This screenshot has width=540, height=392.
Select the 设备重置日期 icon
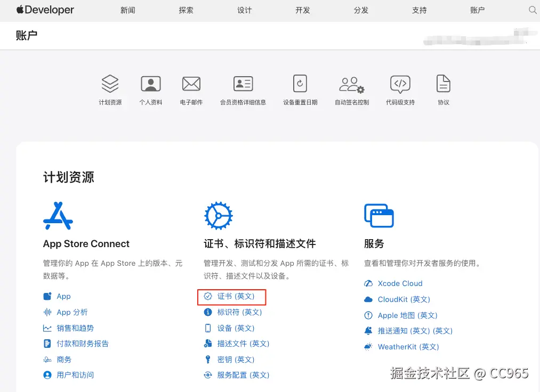click(x=300, y=83)
